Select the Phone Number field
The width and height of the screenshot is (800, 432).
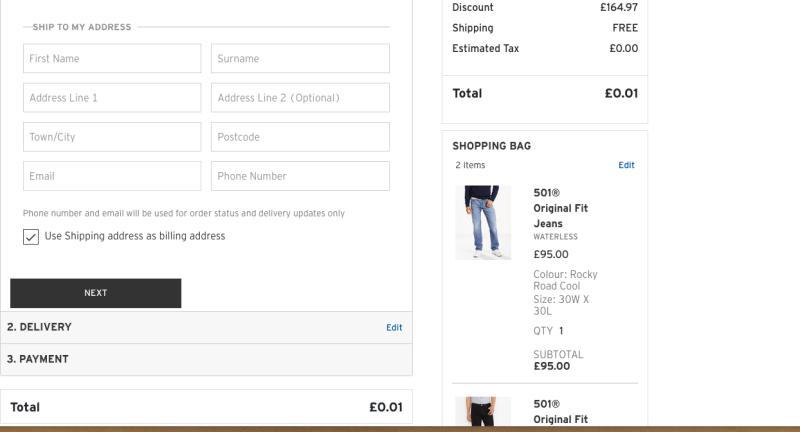(x=300, y=176)
